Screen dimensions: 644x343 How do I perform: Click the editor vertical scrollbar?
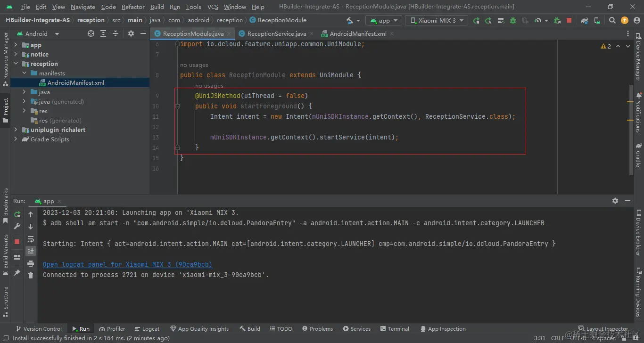tap(631, 130)
